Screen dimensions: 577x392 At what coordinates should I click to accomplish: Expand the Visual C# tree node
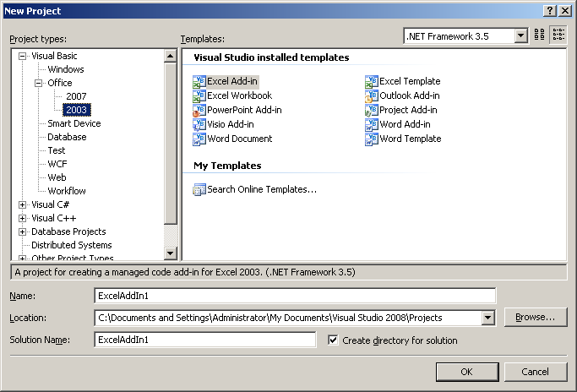coord(23,205)
